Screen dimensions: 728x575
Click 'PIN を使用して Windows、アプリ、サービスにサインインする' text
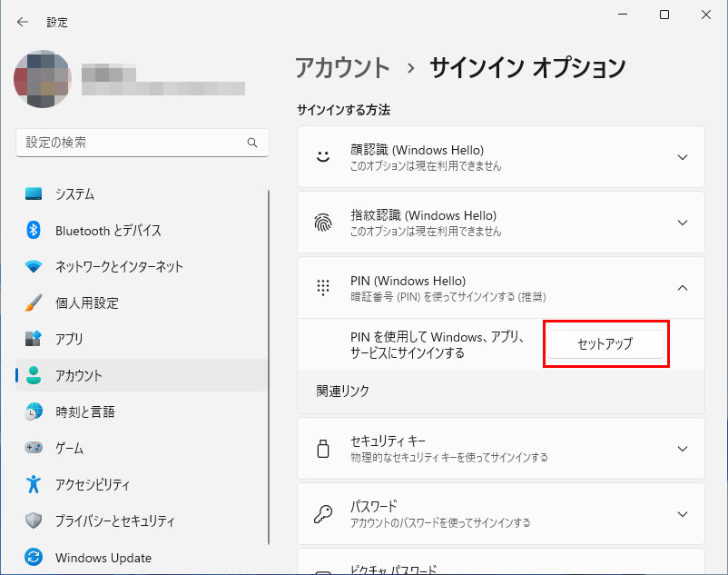click(438, 344)
